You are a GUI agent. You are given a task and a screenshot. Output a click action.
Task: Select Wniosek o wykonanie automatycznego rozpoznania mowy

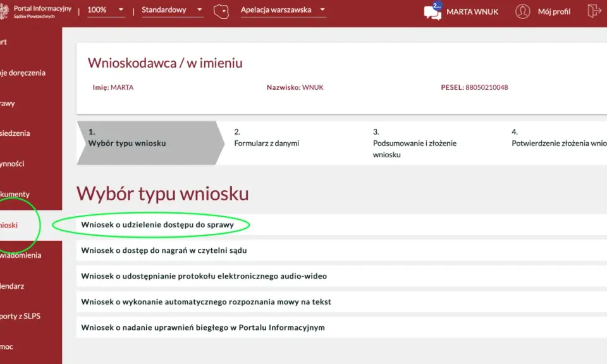(341, 301)
